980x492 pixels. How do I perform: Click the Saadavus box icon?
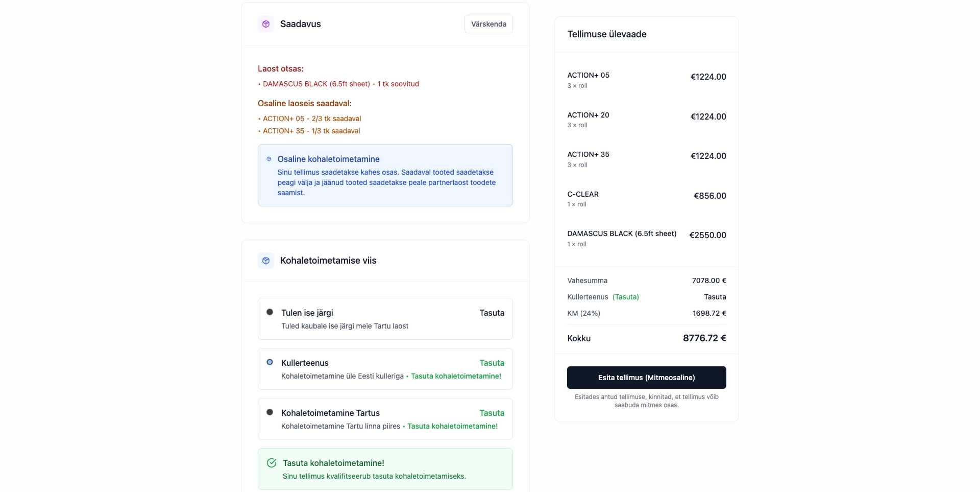[266, 24]
